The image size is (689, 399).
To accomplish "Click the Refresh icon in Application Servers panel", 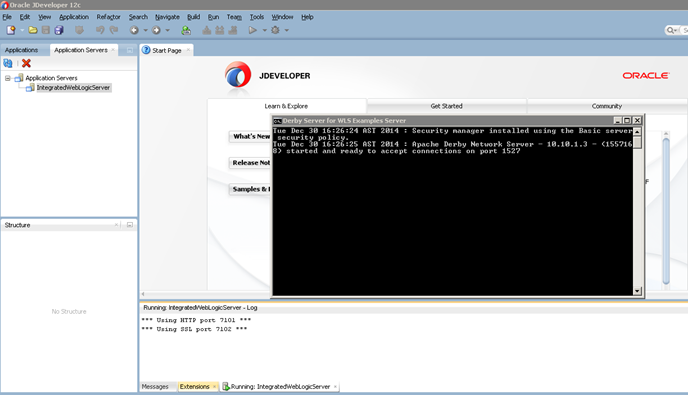I will [x=8, y=63].
